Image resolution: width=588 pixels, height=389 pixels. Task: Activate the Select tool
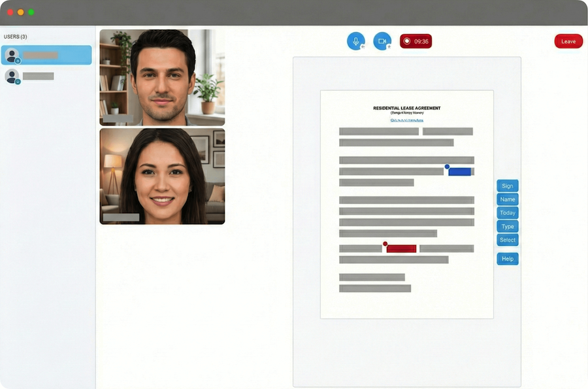click(508, 240)
